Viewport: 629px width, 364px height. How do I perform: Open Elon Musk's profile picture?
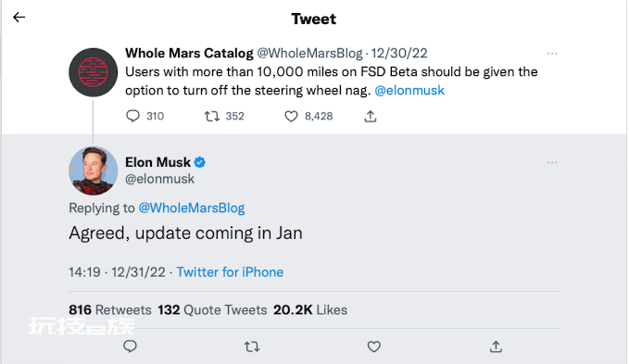point(93,170)
